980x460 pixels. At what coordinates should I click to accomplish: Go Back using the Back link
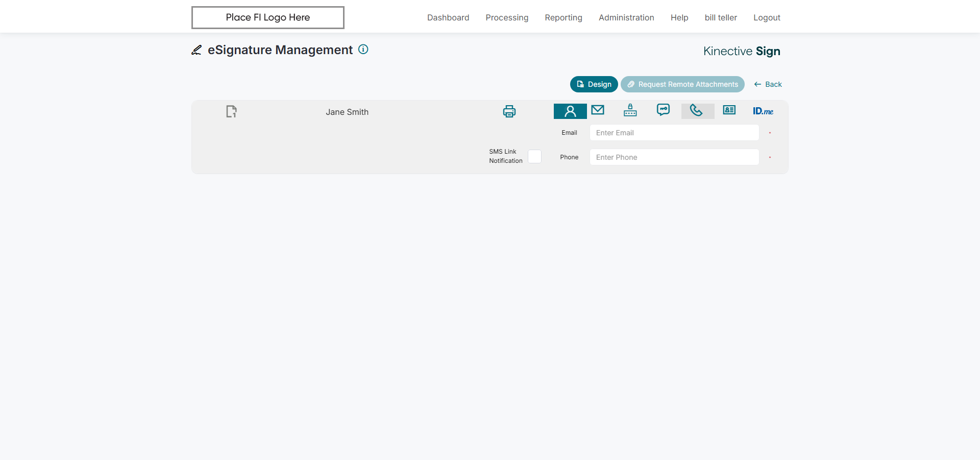tap(768, 84)
